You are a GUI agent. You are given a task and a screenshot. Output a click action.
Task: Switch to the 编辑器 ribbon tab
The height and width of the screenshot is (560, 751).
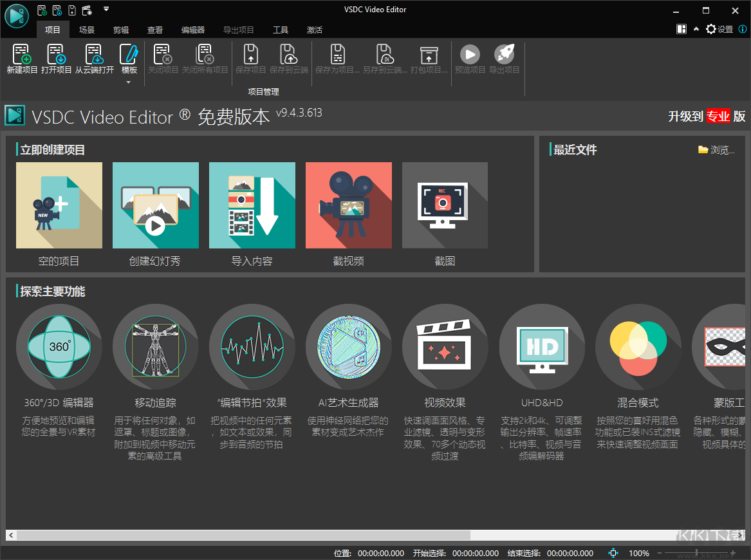193,30
